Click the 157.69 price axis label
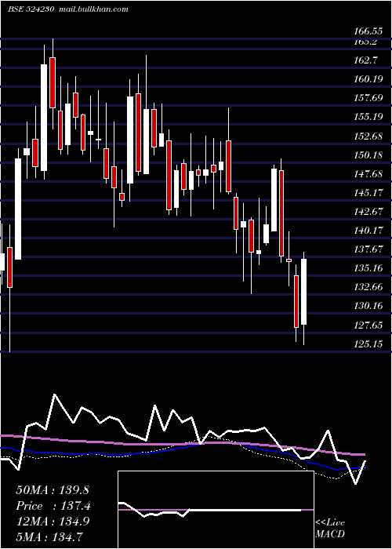This screenshot has height=549, width=392. click(x=368, y=98)
